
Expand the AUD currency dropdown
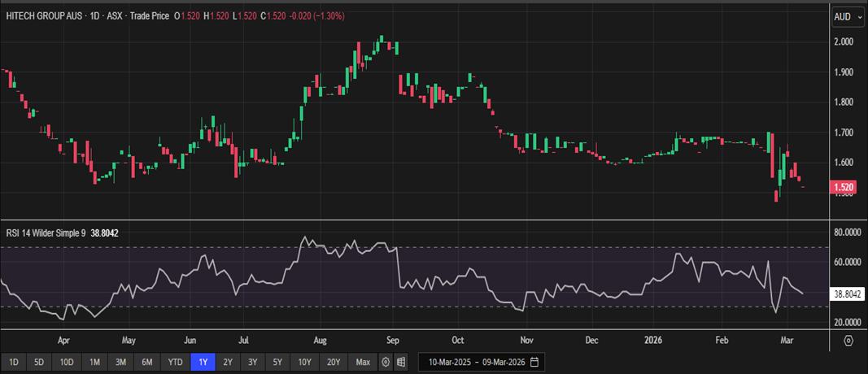coord(846,16)
